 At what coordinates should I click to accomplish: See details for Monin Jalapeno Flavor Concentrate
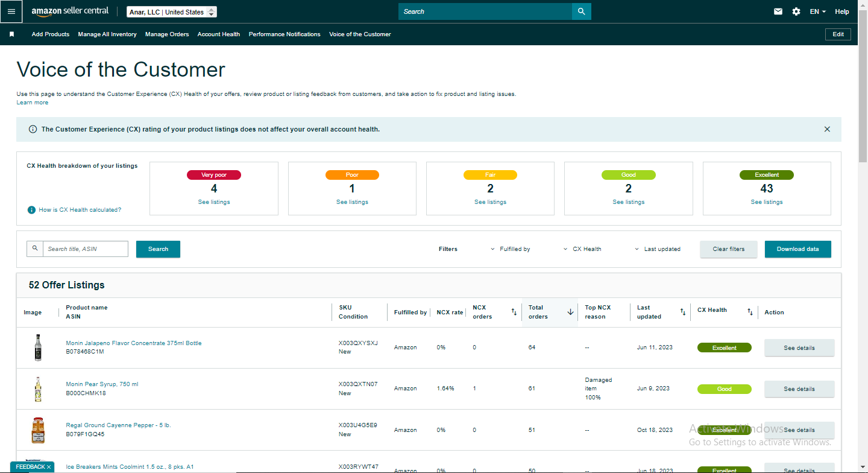[799, 348]
